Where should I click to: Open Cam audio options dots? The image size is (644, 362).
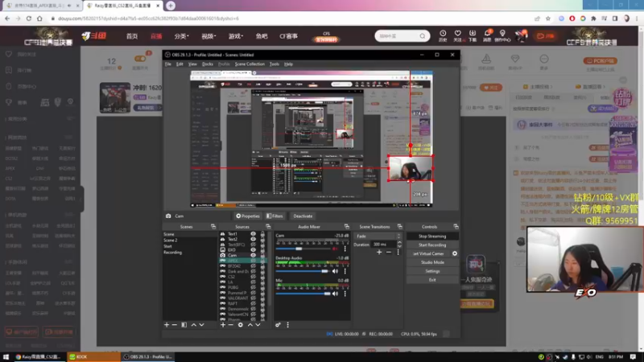click(x=345, y=249)
